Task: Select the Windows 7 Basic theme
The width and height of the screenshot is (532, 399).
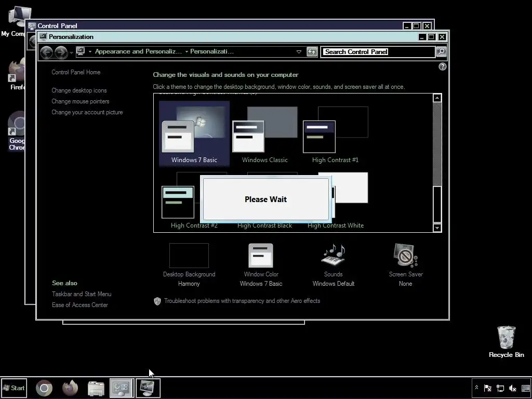Action: tap(194, 134)
